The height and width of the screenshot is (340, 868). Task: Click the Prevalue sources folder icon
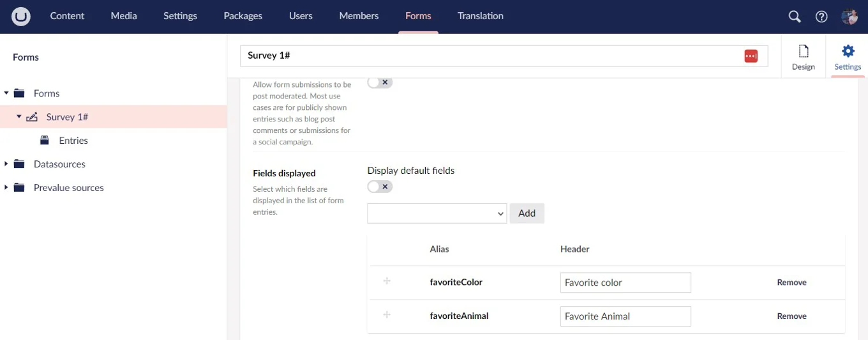19,188
